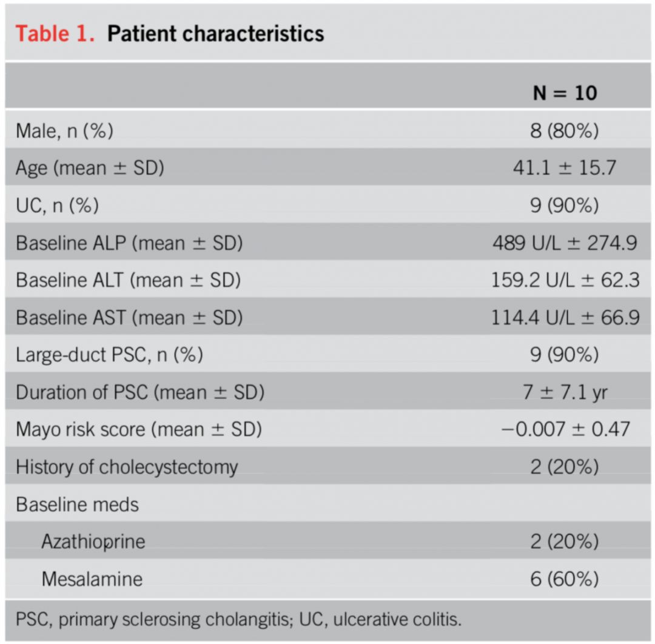Viewport: 655px width, 644px height.
Task: Click the Table 1 title label
Action: (x=55, y=33)
